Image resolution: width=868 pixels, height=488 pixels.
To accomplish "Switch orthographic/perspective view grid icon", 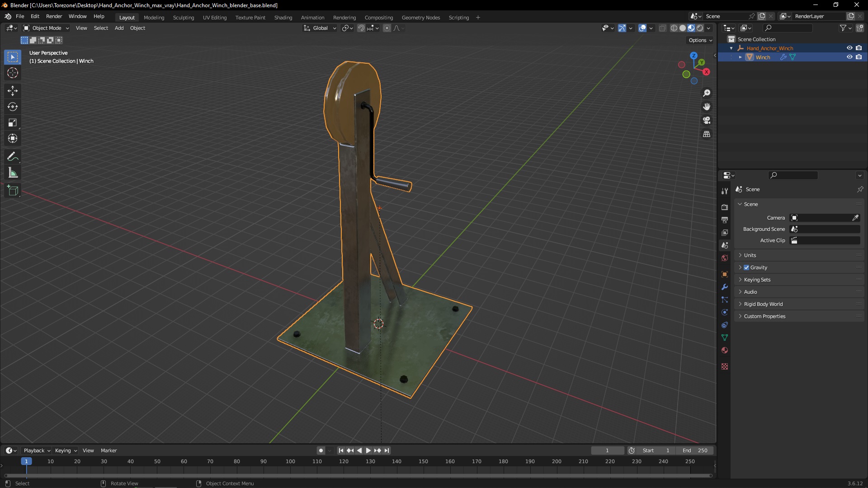I will coord(707,134).
